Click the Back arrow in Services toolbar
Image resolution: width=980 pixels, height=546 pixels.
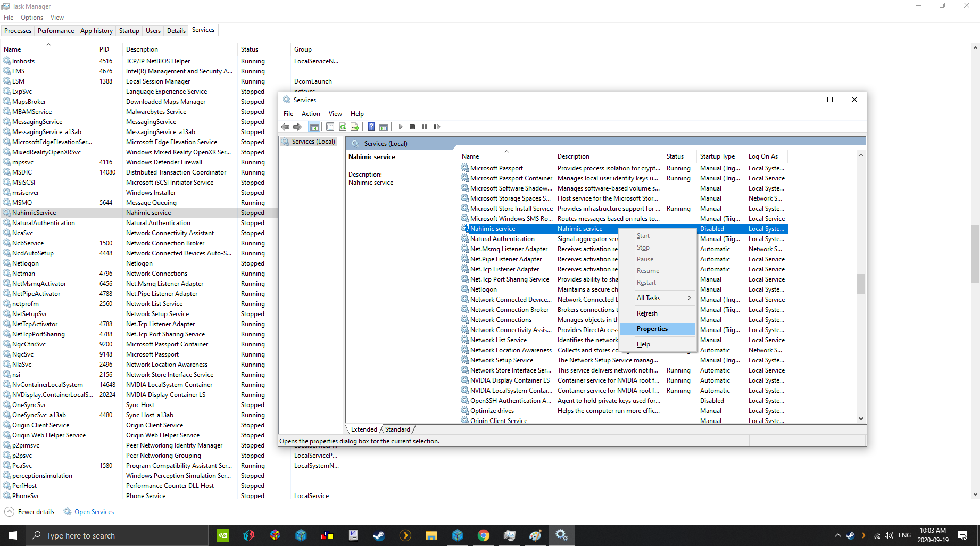click(x=285, y=127)
